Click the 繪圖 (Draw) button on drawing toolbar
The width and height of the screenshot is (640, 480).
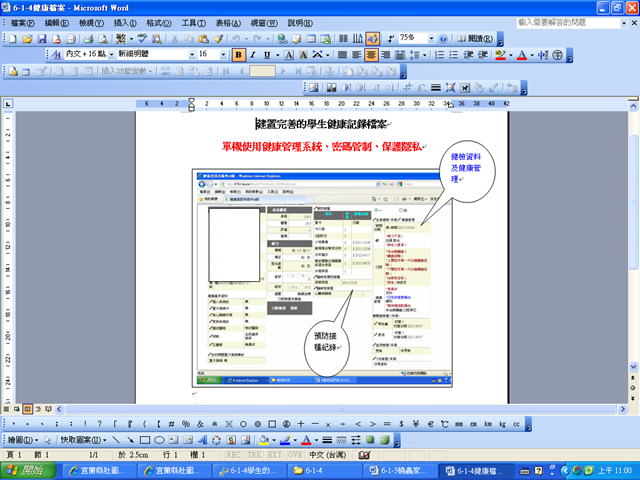tap(22, 439)
